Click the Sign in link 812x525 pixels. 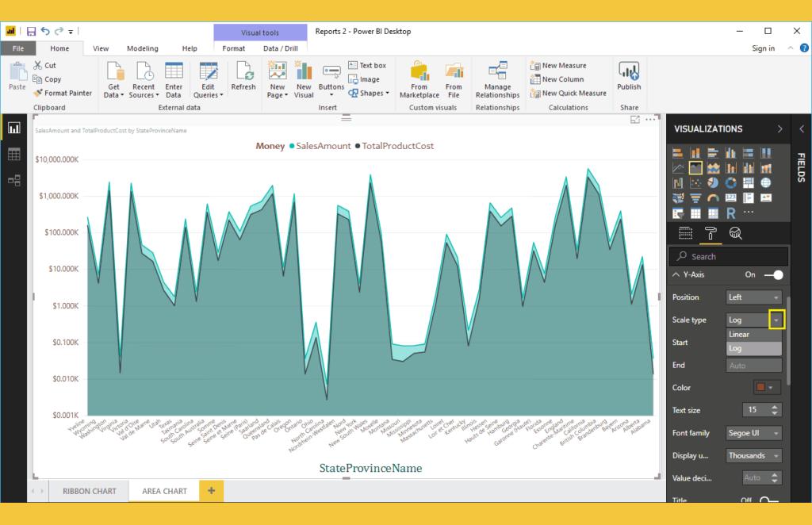[763, 48]
